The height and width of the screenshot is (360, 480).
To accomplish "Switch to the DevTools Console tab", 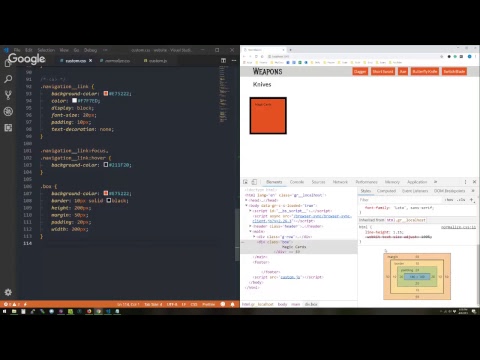I will point(297,182).
